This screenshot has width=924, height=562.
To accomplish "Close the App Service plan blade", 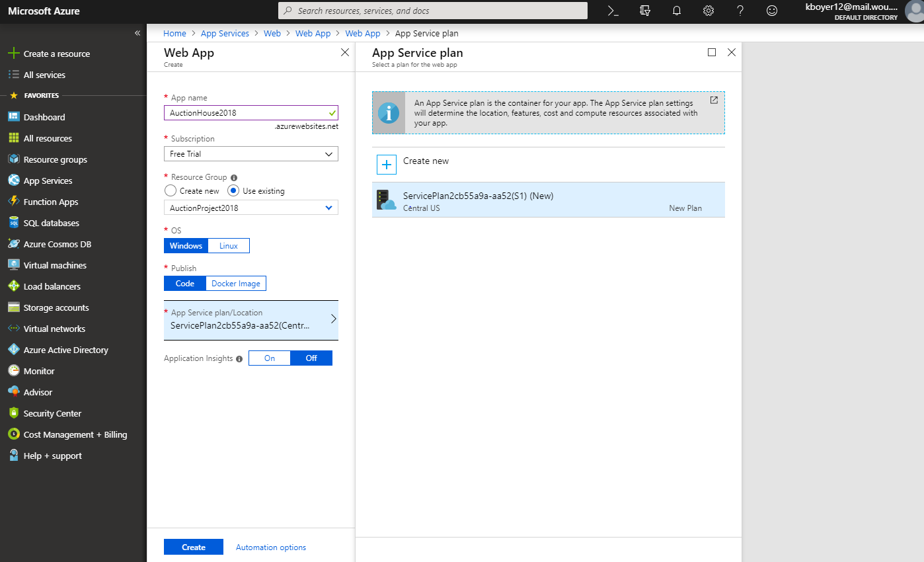I will (x=731, y=52).
